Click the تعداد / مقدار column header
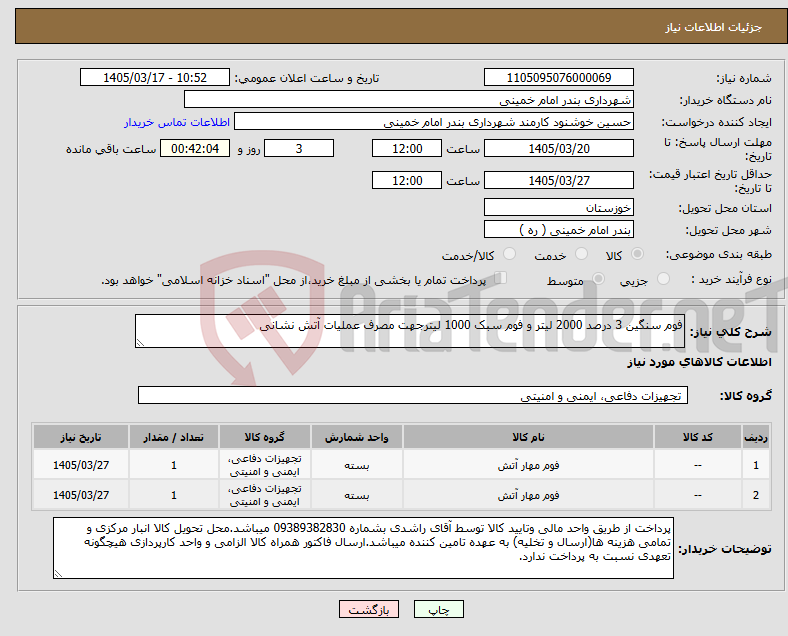The height and width of the screenshot is (636, 788). [x=173, y=437]
